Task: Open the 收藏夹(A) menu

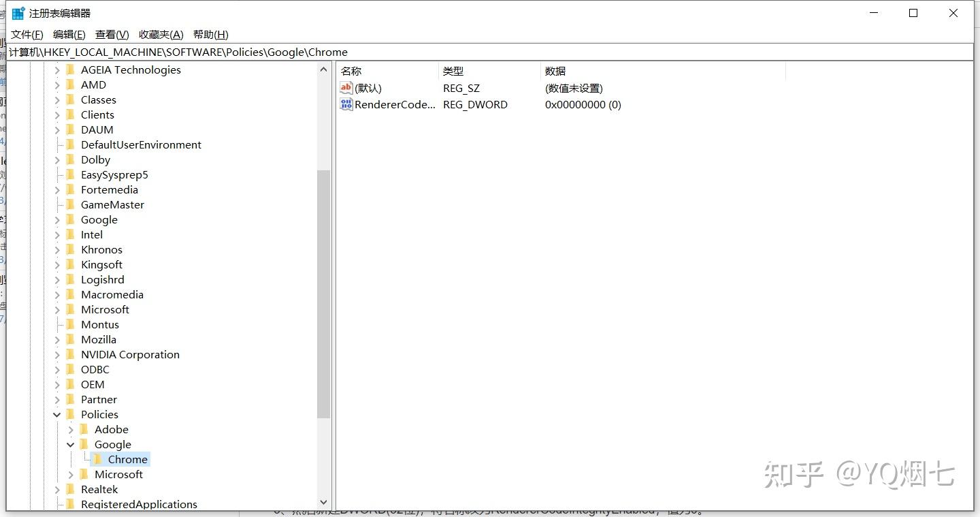Action: coord(161,35)
